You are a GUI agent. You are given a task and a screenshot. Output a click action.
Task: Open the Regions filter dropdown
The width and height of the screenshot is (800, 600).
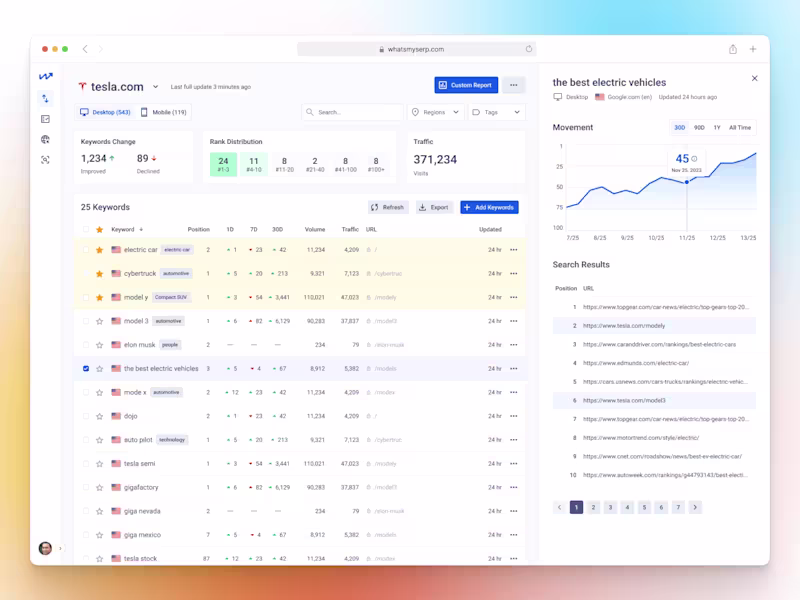pos(436,112)
